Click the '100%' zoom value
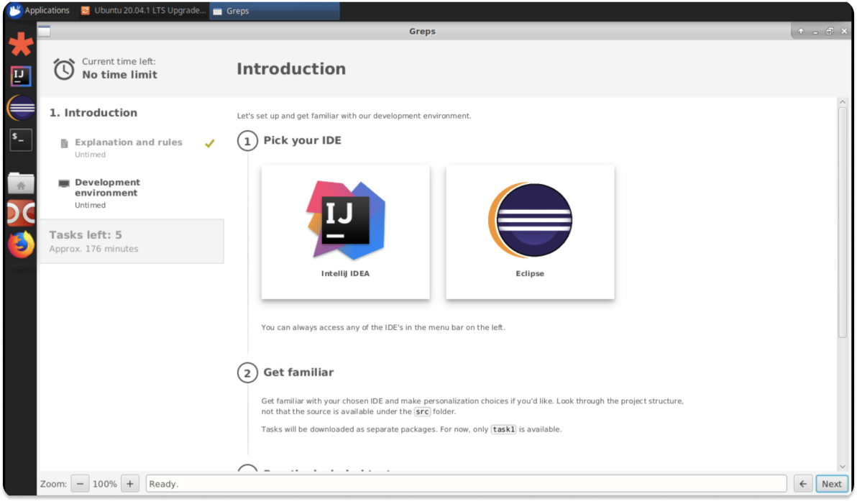 click(x=104, y=484)
